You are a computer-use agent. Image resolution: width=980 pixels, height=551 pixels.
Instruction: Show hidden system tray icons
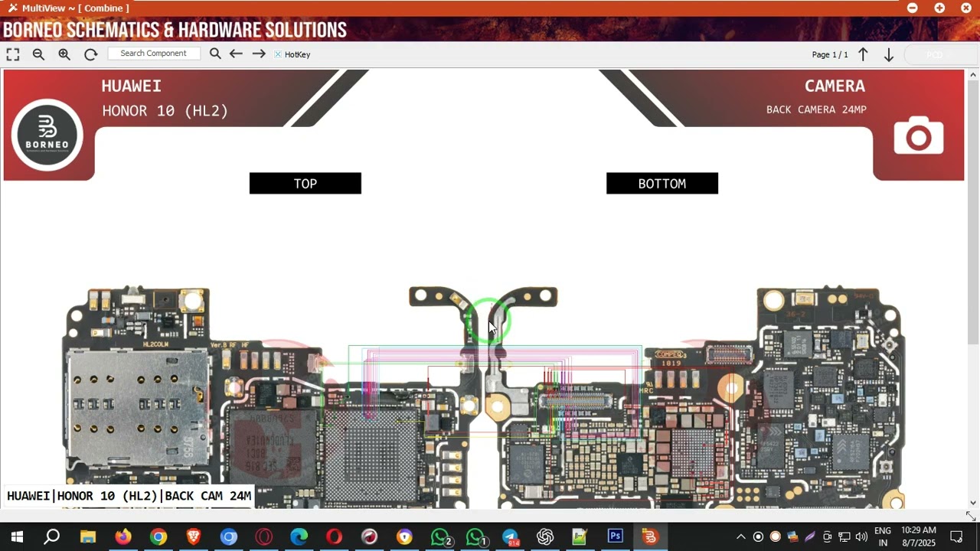point(740,536)
